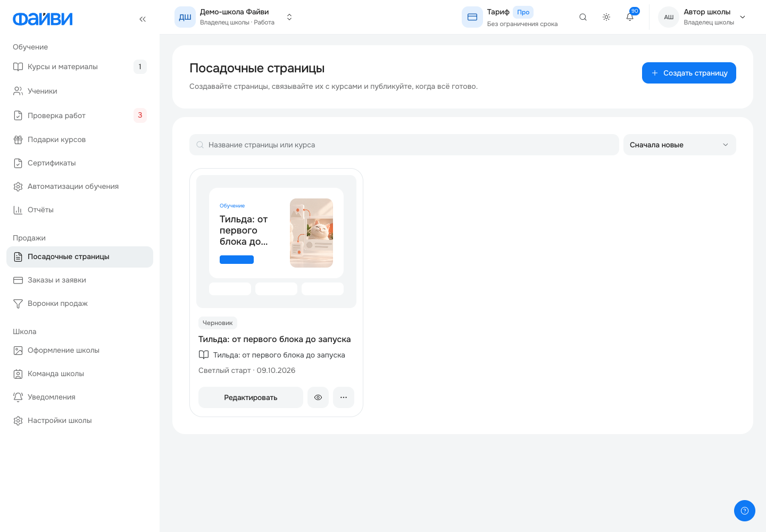Open Команда школы

(x=80, y=373)
